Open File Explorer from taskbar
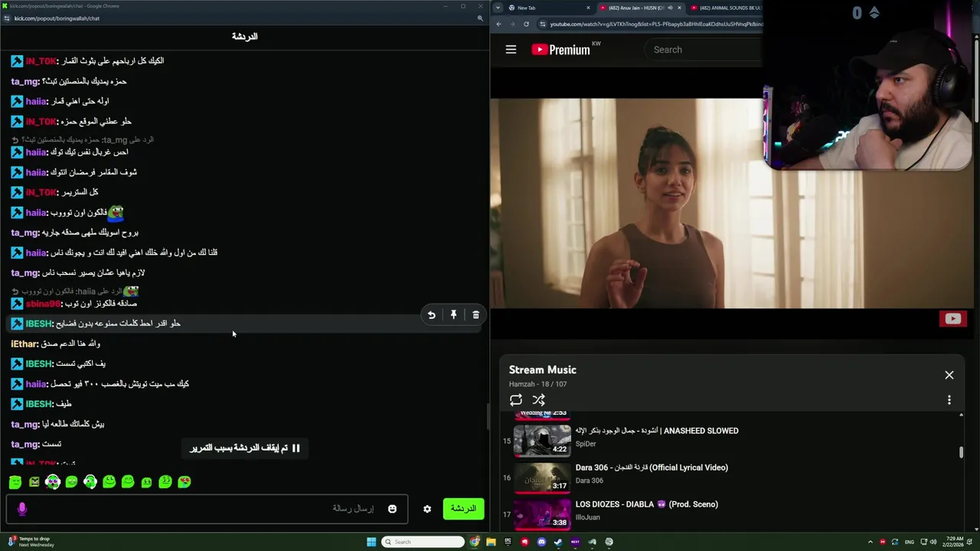The width and height of the screenshot is (980, 551). click(x=491, y=542)
